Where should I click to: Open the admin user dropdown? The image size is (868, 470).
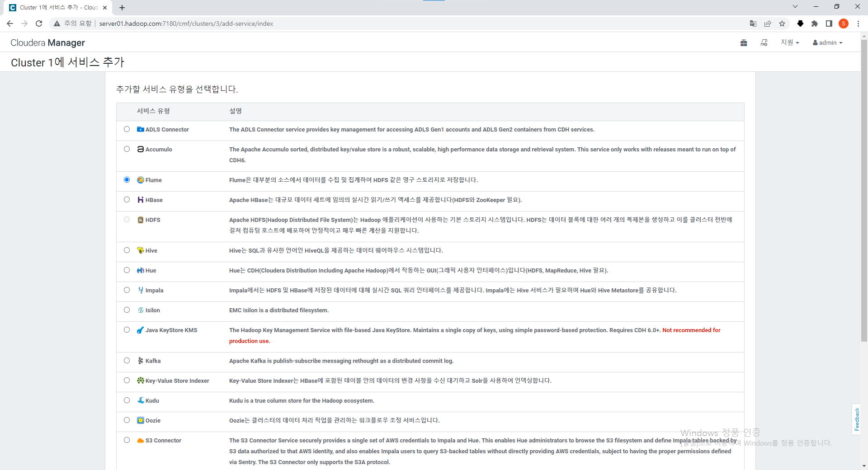[828, 42]
